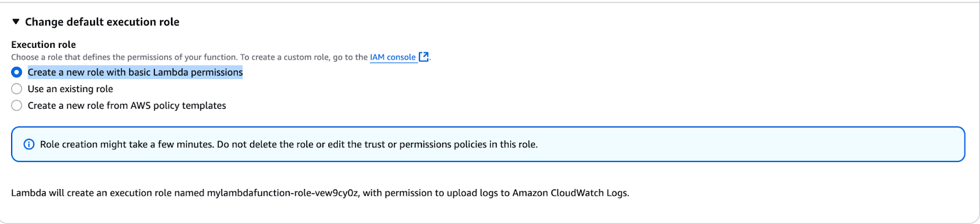Select the "Use an existing role" radio button
Image resolution: width=980 pixels, height=224 pixels.
pos(17,89)
